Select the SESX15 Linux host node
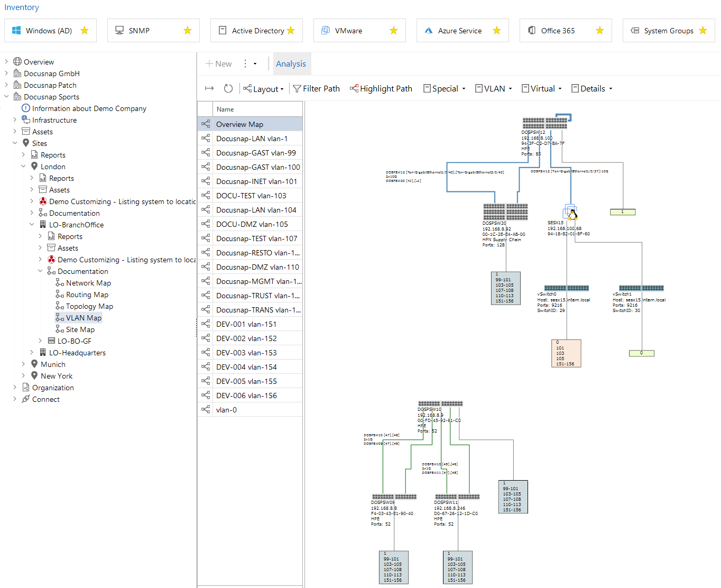 [x=570, y=213]
